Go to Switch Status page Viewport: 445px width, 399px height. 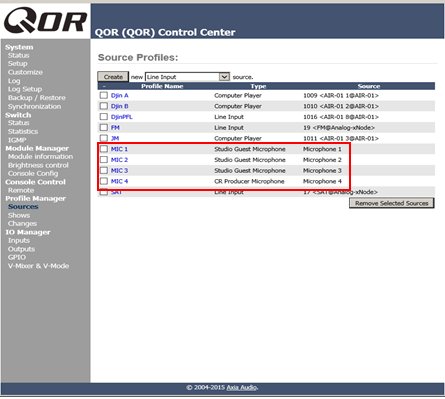click(x=19, y=123)
